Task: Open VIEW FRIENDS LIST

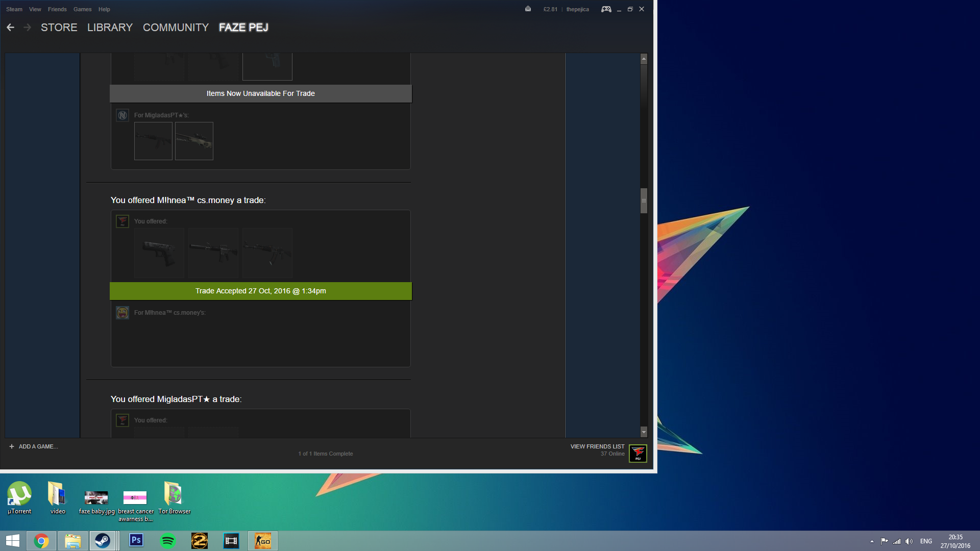Action: [x=597, y=446]
